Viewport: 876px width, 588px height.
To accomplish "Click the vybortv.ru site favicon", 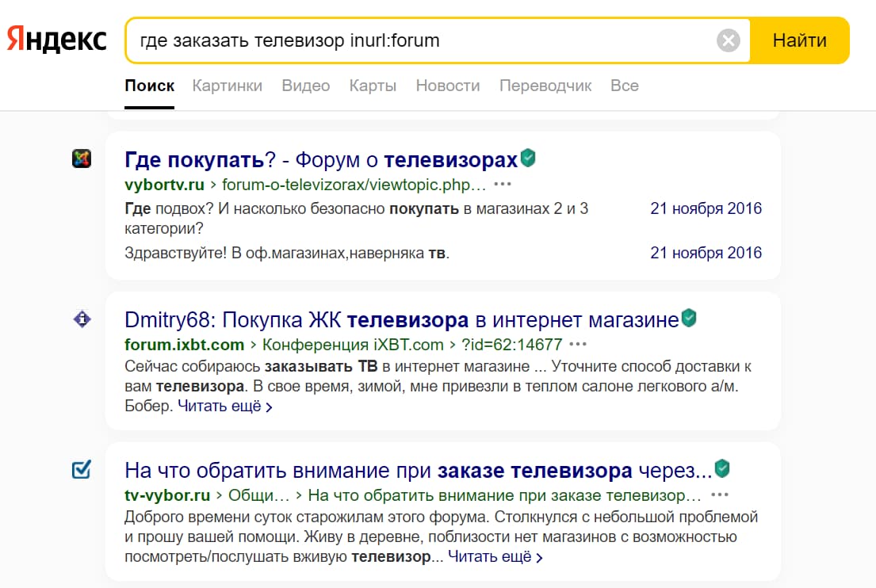I will pos(82,158).
